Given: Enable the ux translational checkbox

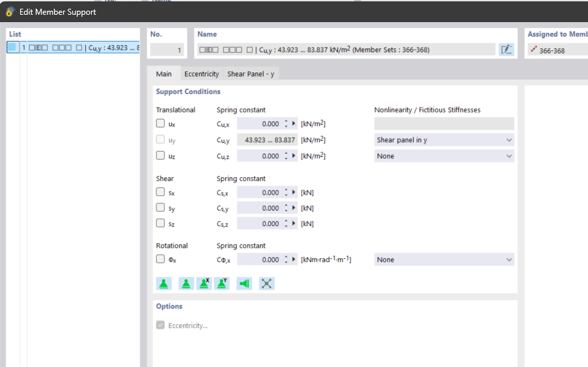Looking at the screenshot, I should tap(161, 123).
